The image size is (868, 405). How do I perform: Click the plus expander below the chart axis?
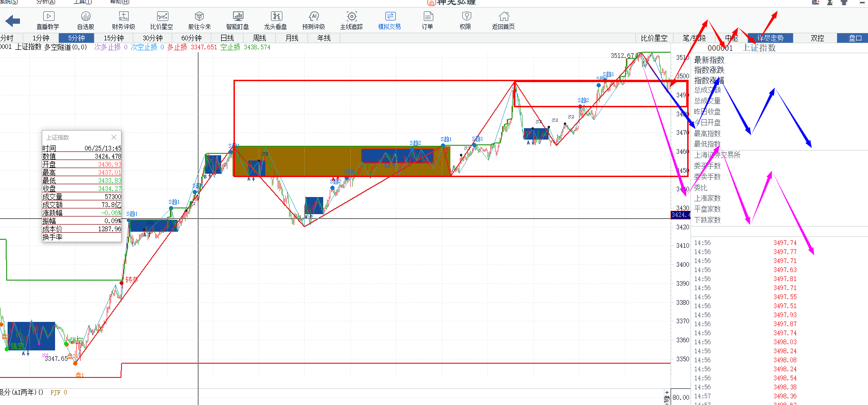click(667, 393)
